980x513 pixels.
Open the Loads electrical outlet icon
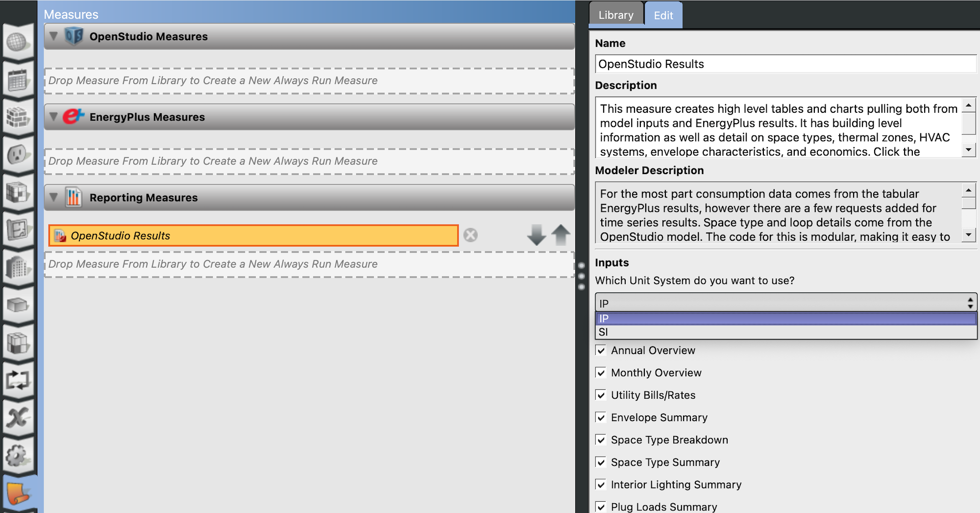(x=17, y=155)
